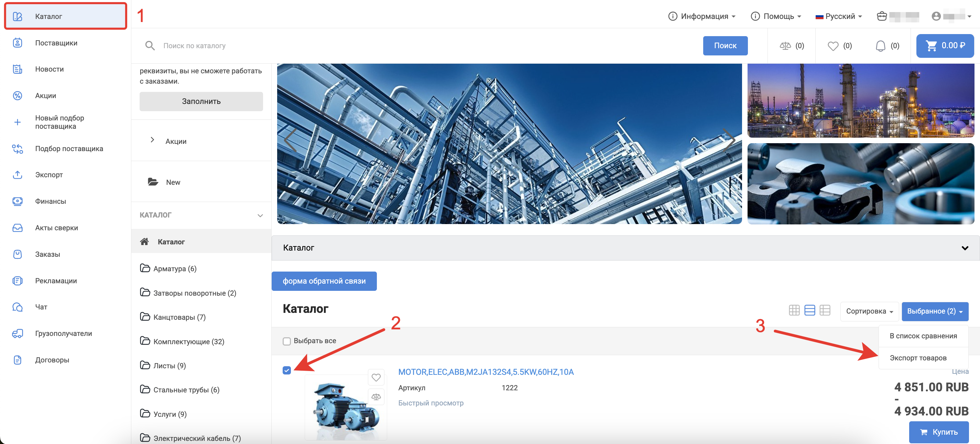Viewport: 980px width, 444px height.
Task: Add motor product to comparison scales
Action: click(x=376, y=397)
